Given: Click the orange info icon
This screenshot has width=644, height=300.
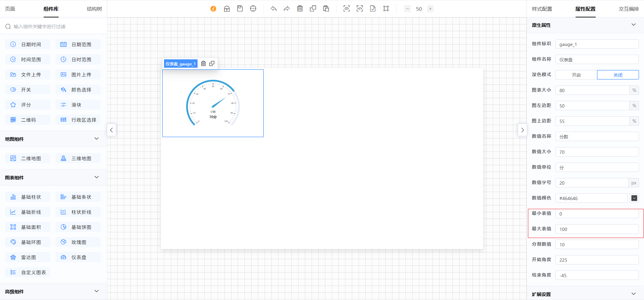Looking at the screenshot, I should [213, 9].
